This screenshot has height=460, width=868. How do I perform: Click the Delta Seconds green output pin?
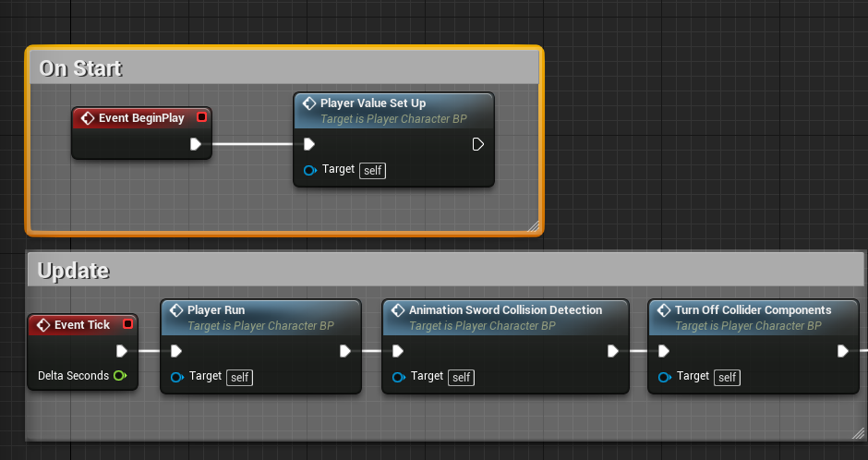pyautogui.click(x=118, y=376)
